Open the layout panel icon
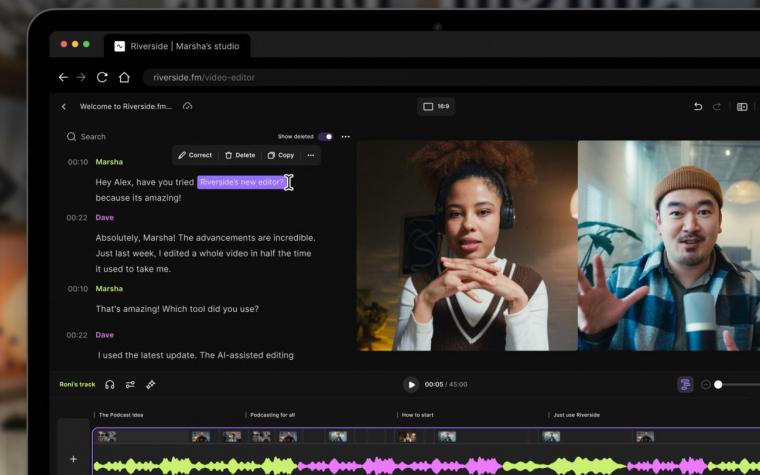The height and width of the screenshot is (475, 760). pyautogui.click(x=742, y=107)
